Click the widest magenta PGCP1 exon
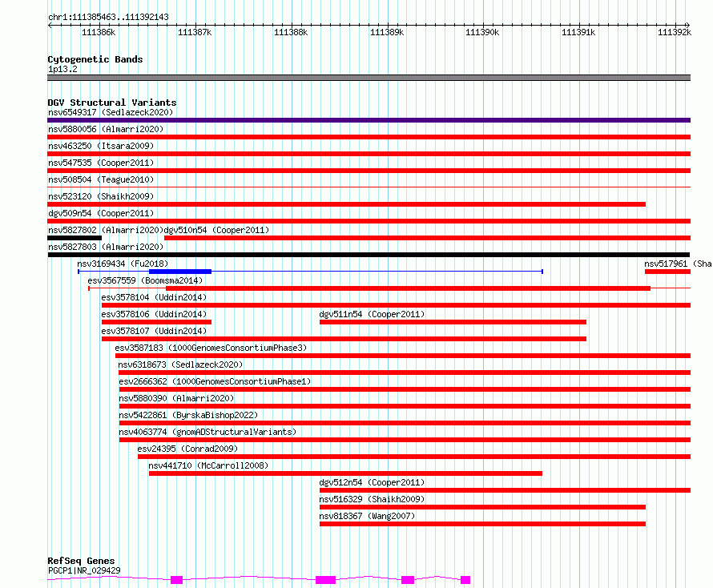 pos(325,580)
